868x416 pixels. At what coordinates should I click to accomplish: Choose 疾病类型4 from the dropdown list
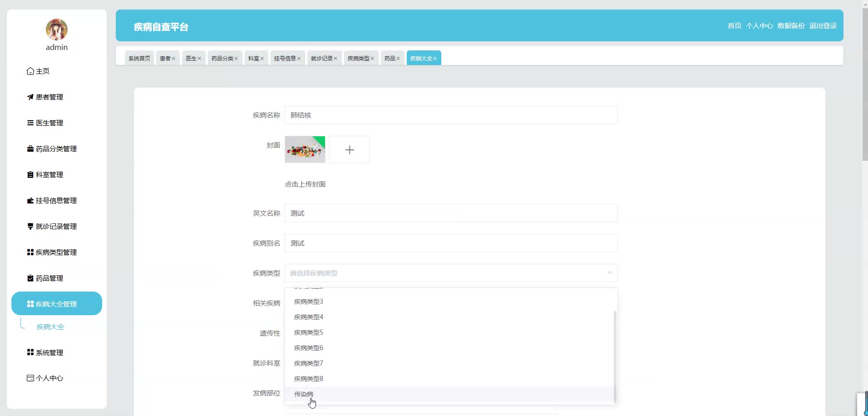[x=451, y=317]
